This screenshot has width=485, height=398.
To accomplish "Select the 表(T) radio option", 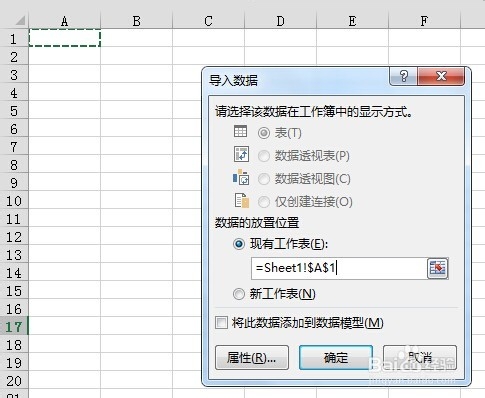I will point(264,133).
